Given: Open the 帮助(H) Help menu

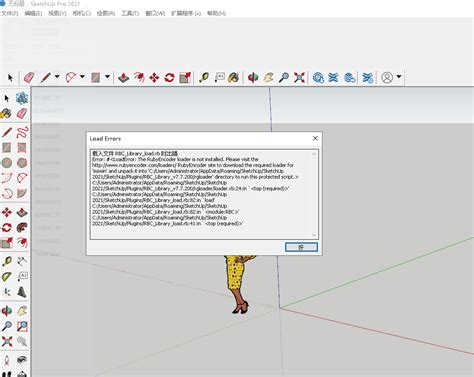Looking at the screenshot, I should (216, 13).
